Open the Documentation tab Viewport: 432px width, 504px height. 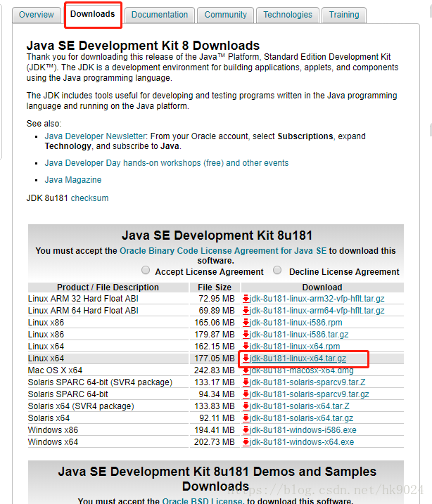pyautogui.click(x=160, y=15)
